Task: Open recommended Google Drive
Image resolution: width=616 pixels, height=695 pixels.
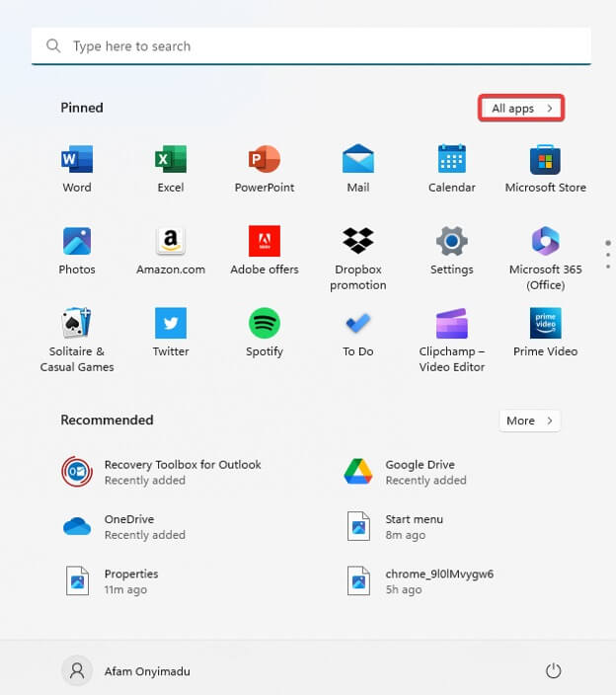Action: pyautogui.click(x=406, y=472)
